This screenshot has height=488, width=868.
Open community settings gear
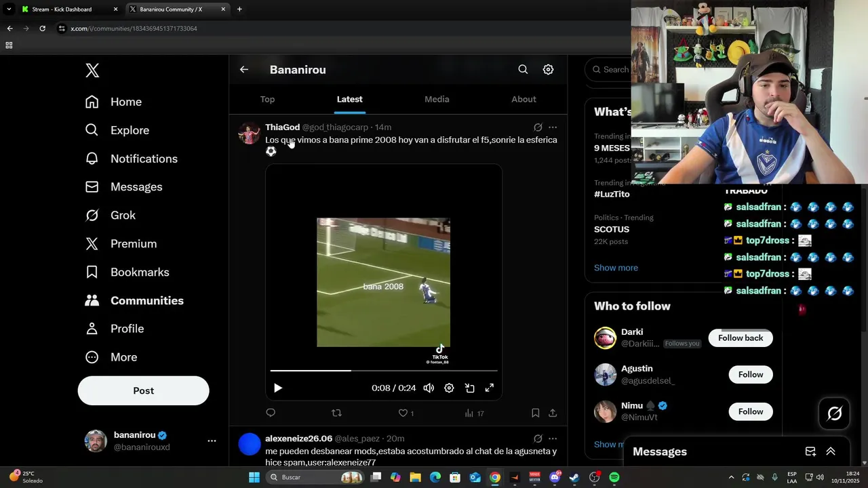tap(548, 69)
